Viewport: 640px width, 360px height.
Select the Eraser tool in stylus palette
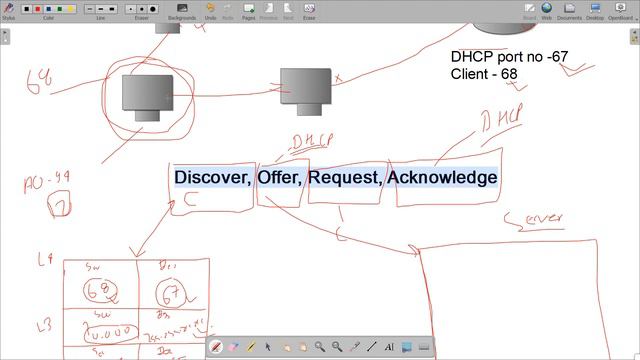pyautogui.click(x=233, y=347)
